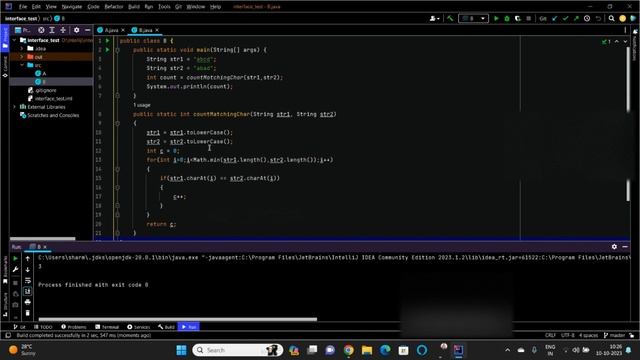Expand the .idea folder
This screenshot has height=360, width=640.
coord(22,48)
